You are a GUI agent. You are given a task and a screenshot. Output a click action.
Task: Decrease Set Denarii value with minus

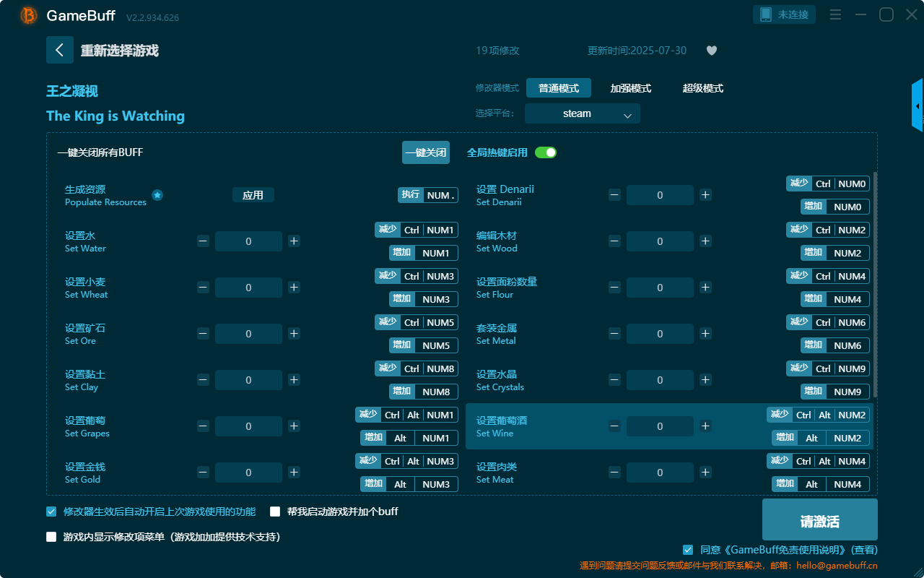[x=614, y=195]
